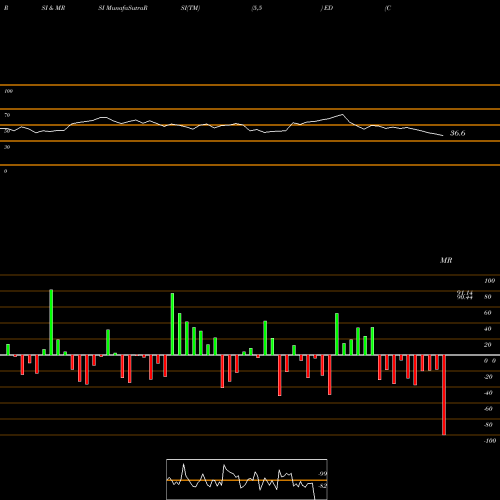The image size is (500, 500).
Task: Click the ') ED' text in header
Action: point(327,8)
